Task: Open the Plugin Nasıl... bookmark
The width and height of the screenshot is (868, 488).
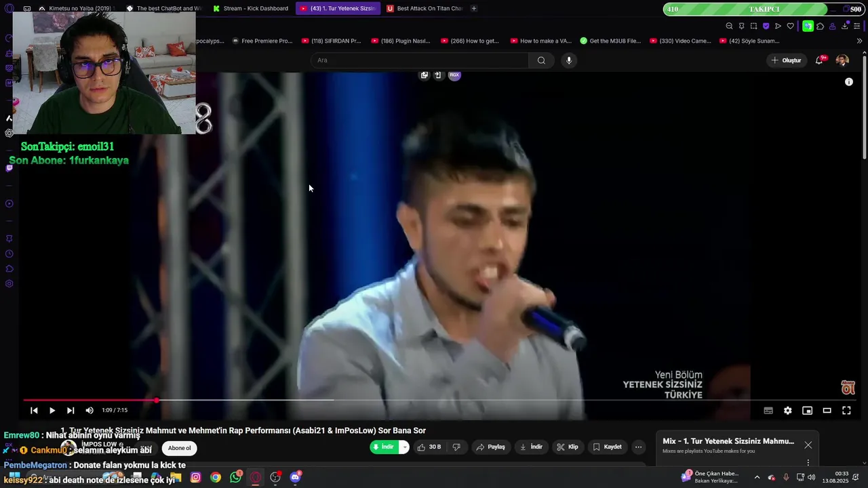Action: tap(401, 41)
